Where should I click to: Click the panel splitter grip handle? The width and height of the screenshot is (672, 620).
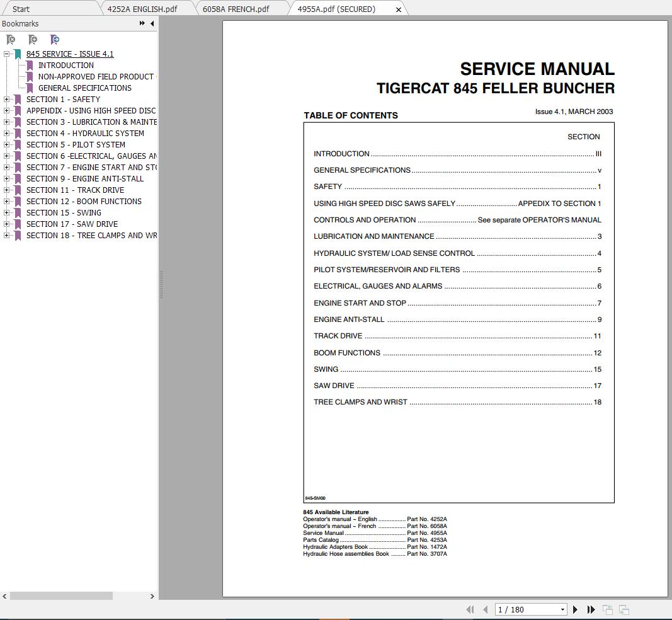(161, 284)
